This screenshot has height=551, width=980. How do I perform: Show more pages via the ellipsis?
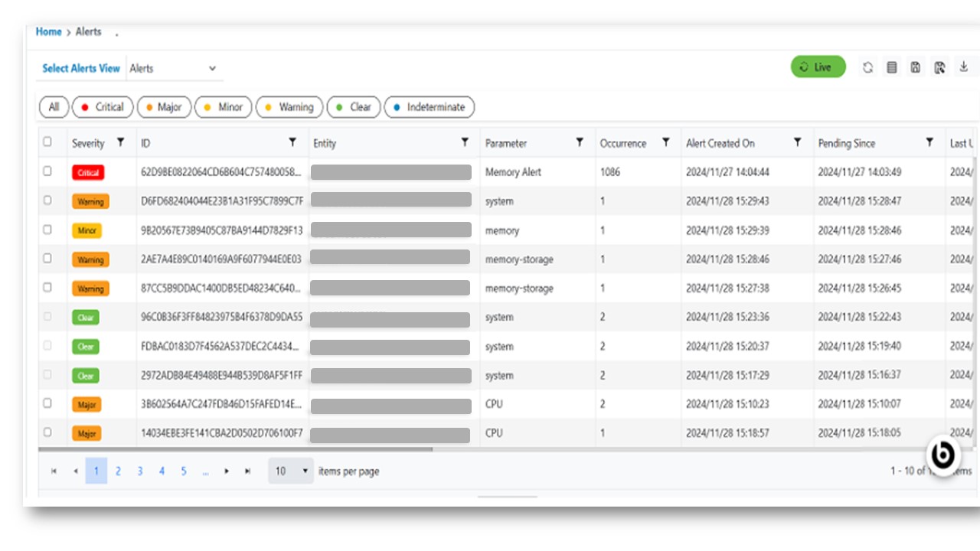[205, 471]
